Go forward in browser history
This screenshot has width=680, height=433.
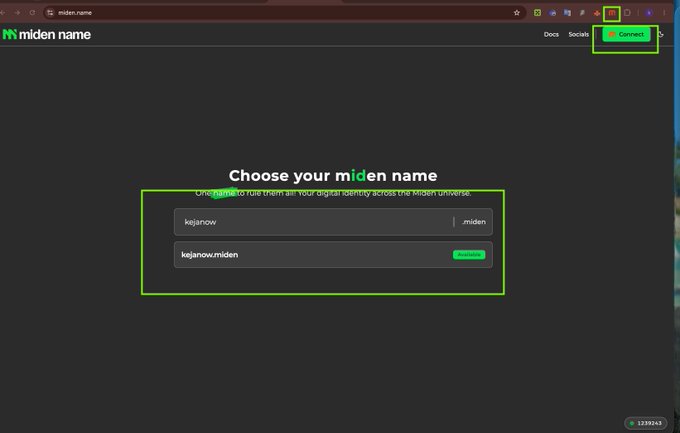pos(17,13)
